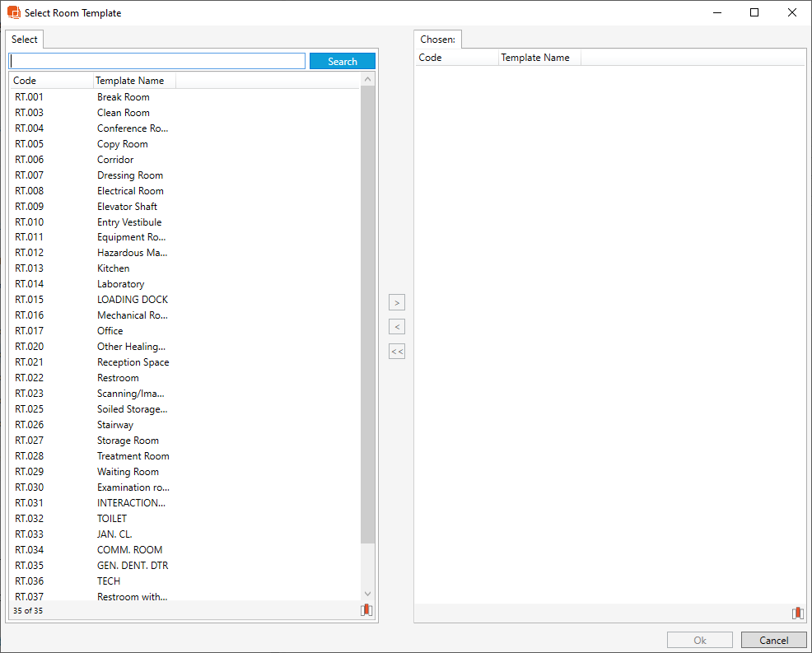Image resolution: width=812 pixels, height=653 pixels.
Task: Choose the Laboratory template RT.014
Action: click(120, 284)
